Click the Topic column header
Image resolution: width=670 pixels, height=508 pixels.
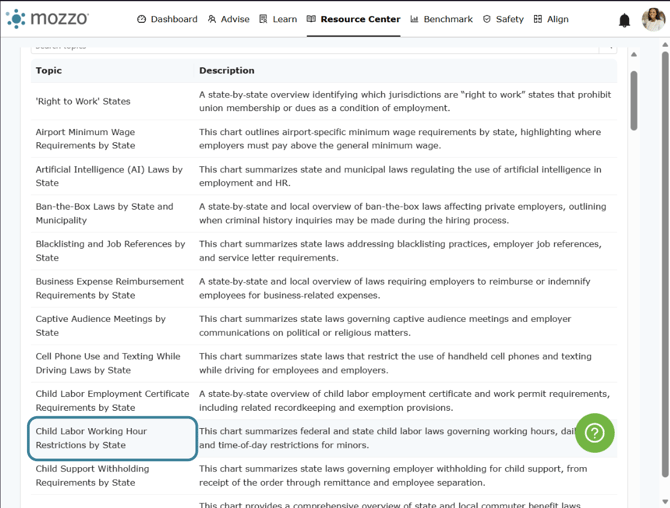(49, 70)
